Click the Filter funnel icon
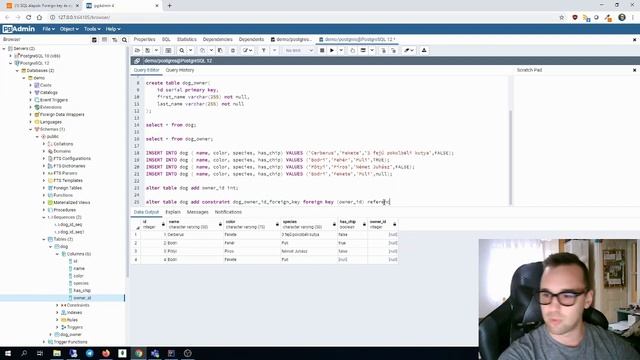The height and width of the screenshot is (360, 640). click(x=264, y=50)
